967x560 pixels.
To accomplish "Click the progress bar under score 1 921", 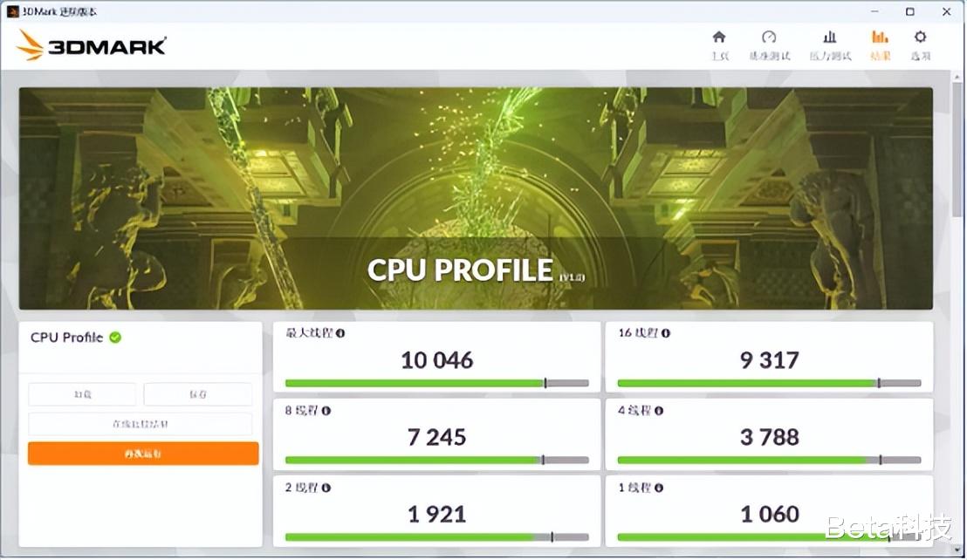I will (436, 537).
